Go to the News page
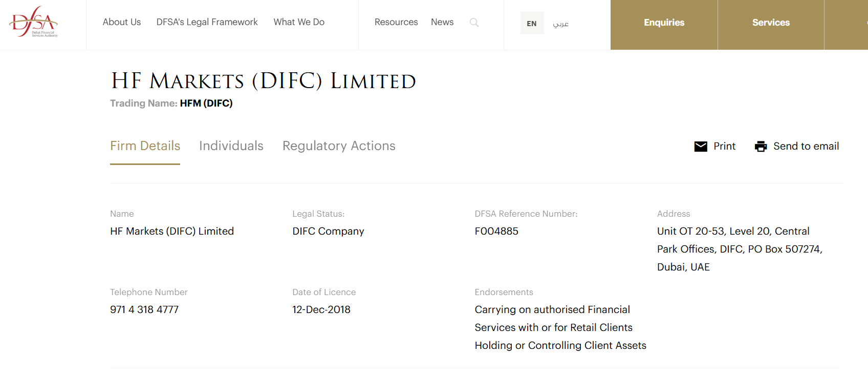The height and width of the screenshot is (373, 868). point(442,22)
